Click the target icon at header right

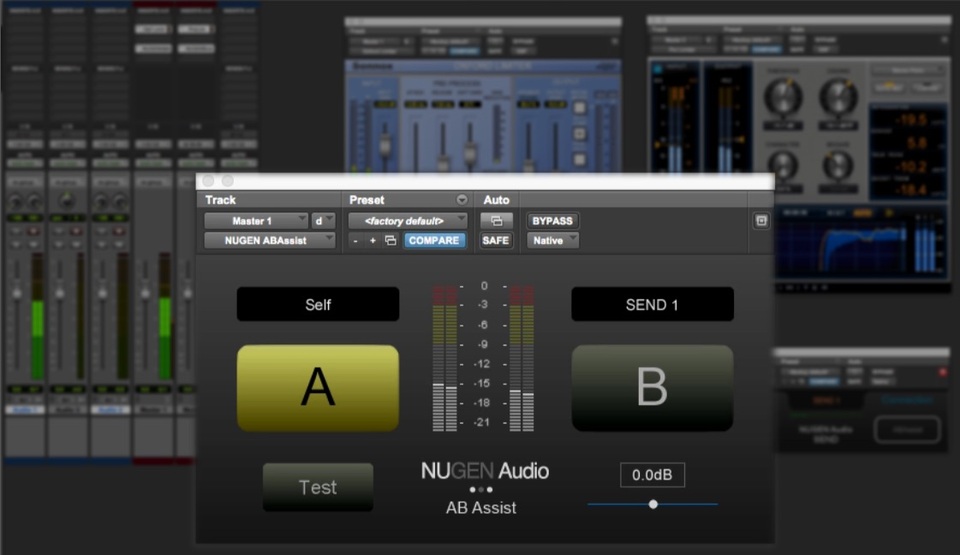[761, 221]
